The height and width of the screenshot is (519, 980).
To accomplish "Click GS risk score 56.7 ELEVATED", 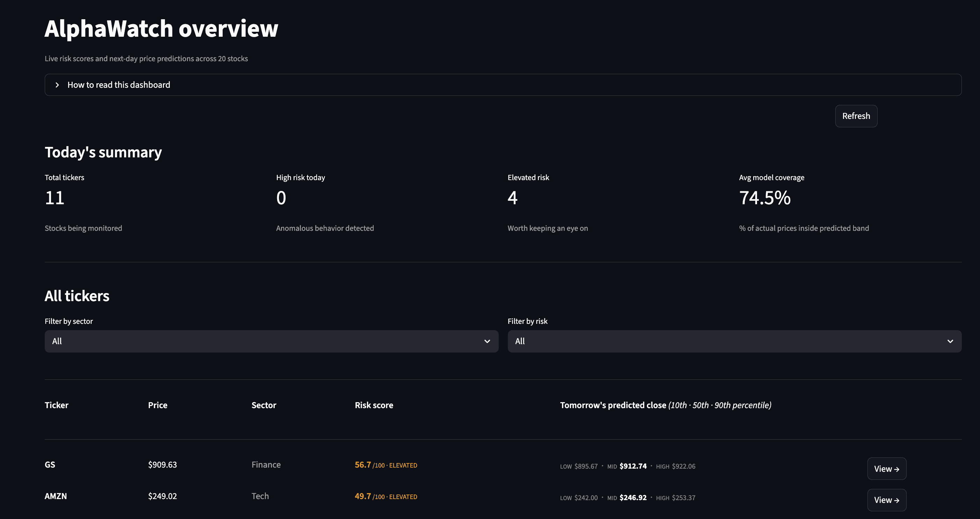I will click(386, 465).
